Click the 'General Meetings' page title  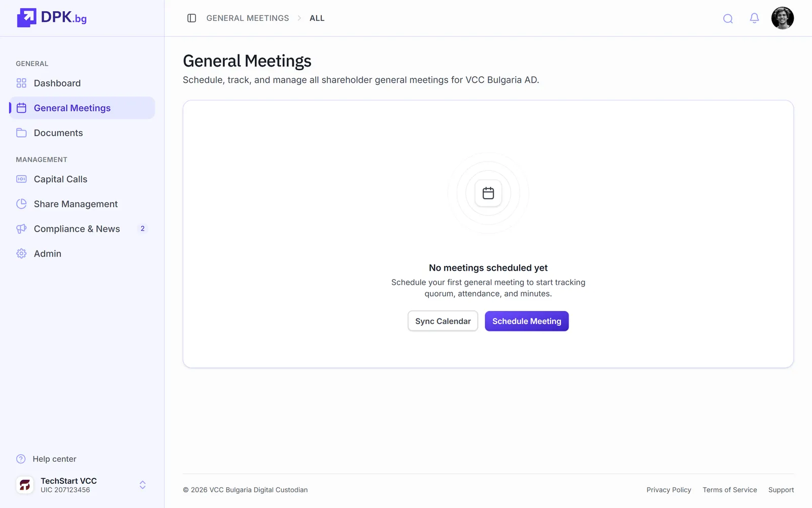tap(247, 61)
